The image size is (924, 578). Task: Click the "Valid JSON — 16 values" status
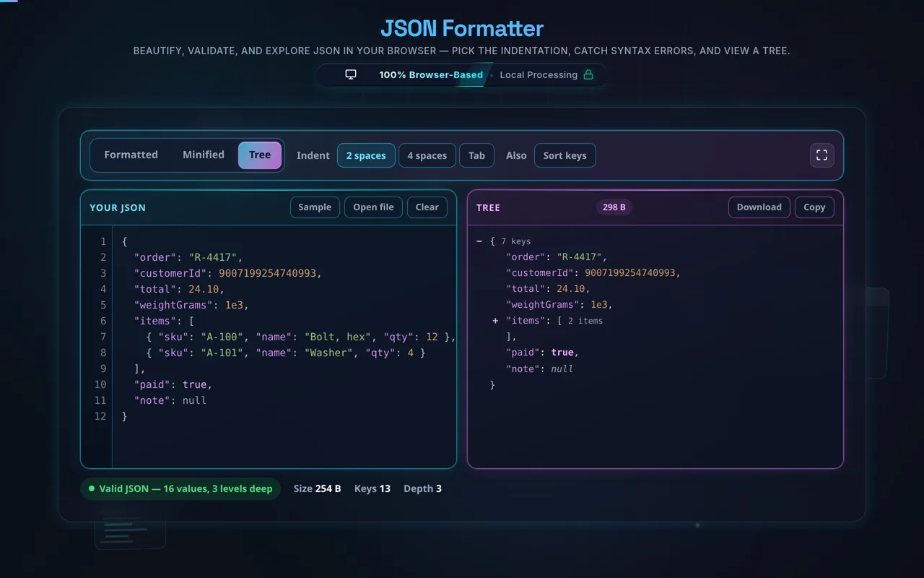click(180, 488)
